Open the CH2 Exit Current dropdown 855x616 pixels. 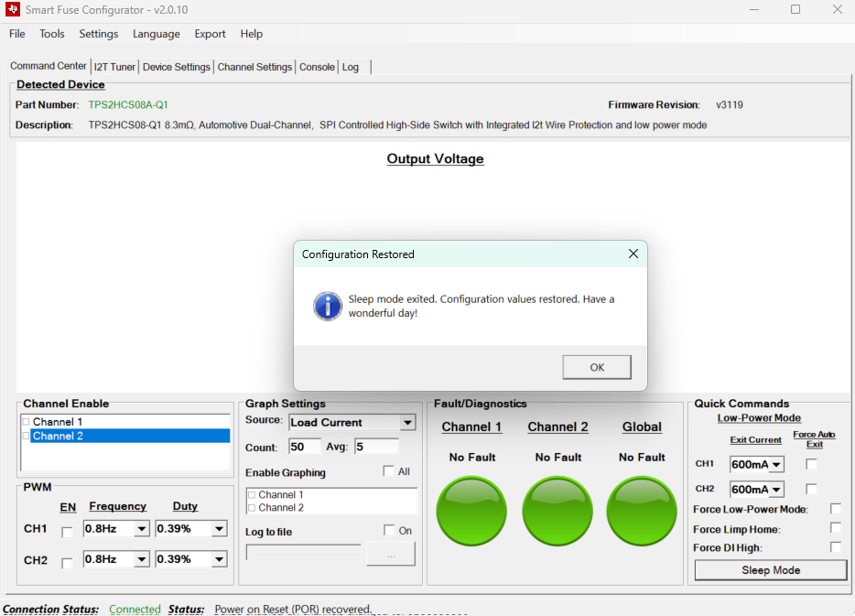point(777,490)
